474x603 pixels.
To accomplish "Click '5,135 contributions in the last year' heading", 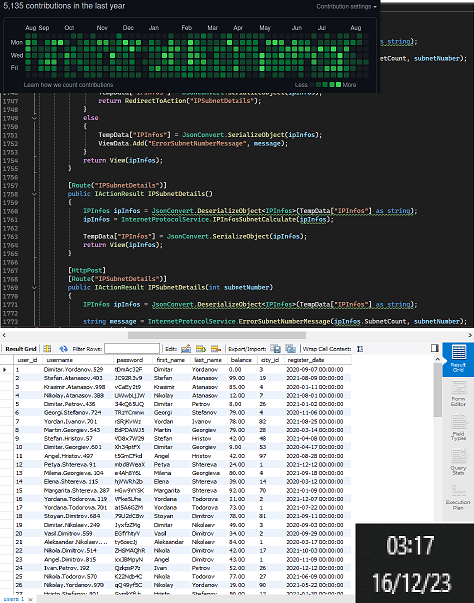I will pyautogui.click(x=64, y=6).
